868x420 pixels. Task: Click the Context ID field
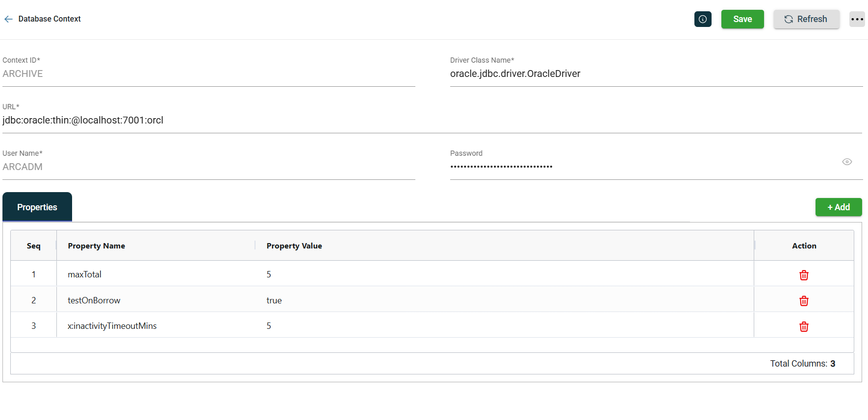[208, 74]
